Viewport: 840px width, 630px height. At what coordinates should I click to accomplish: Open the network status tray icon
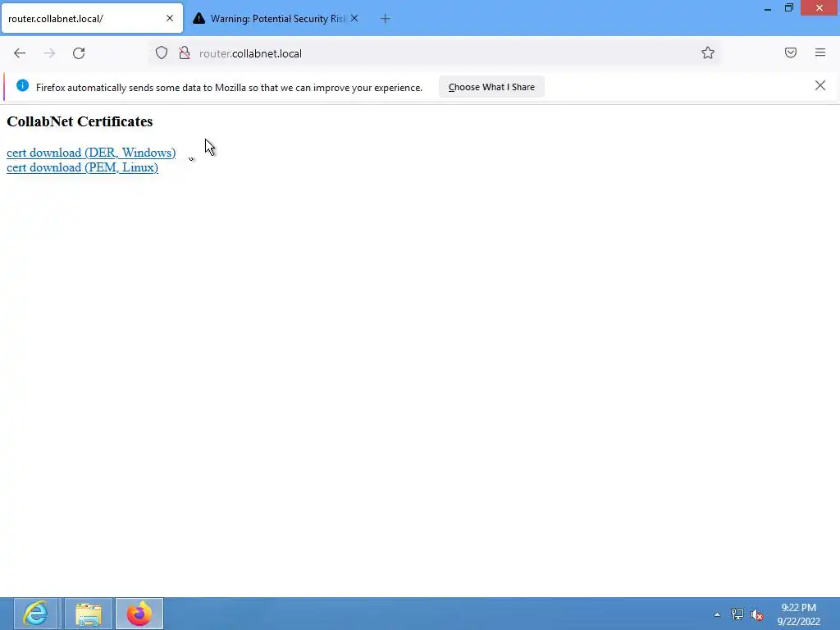tap(737, 614)
